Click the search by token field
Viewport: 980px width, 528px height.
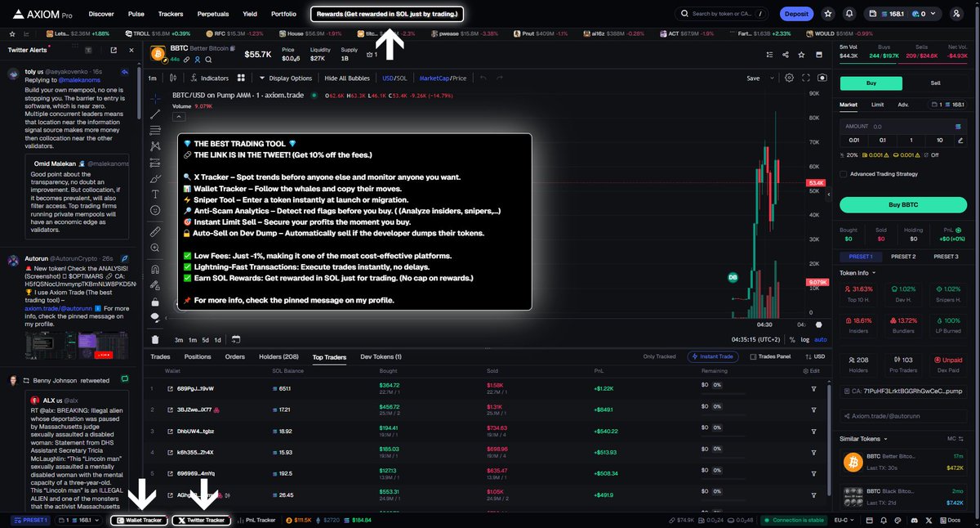pyautogui.click(x=722, y=14)
